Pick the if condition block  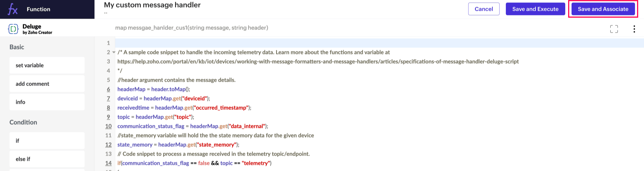point(47,141)
